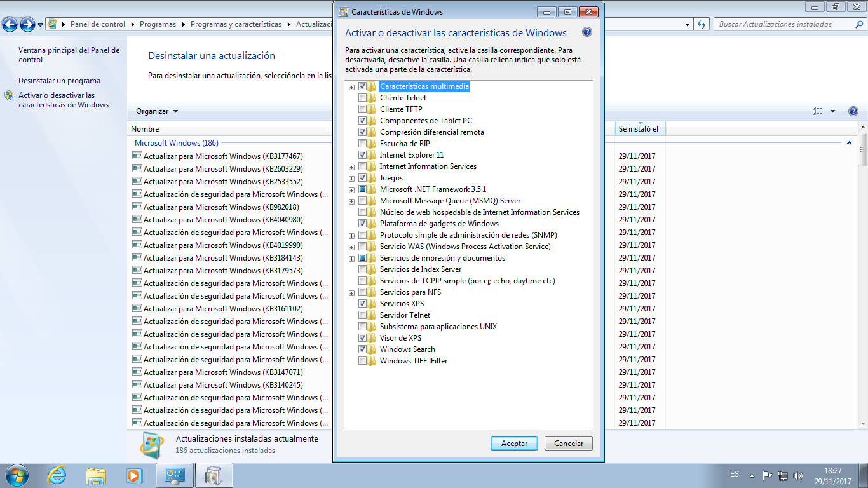Click the folder icon beside Juegos
868x488 pixels.
click(x=372, y=178)
